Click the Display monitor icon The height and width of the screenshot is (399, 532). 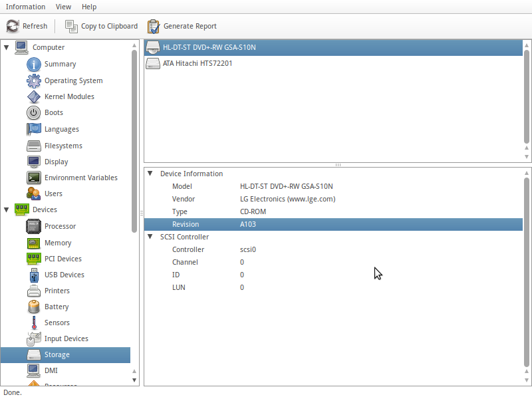click(x=34, y=162)
